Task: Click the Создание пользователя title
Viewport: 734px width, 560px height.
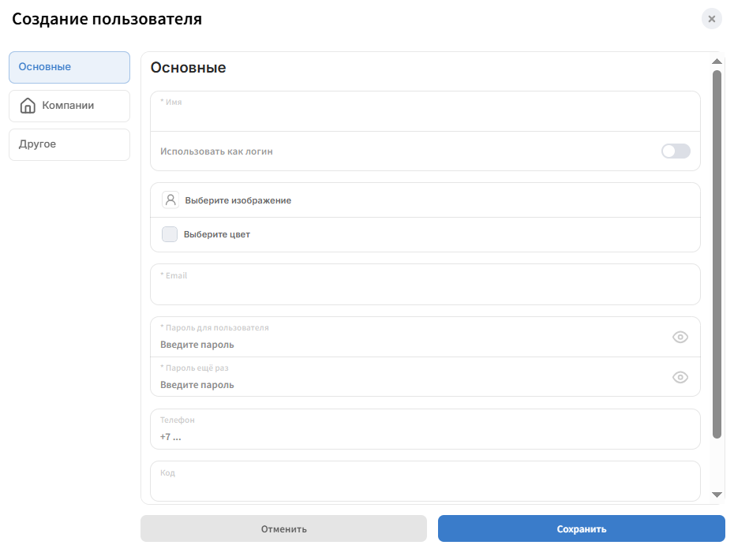Action: [x=107, y=19]
